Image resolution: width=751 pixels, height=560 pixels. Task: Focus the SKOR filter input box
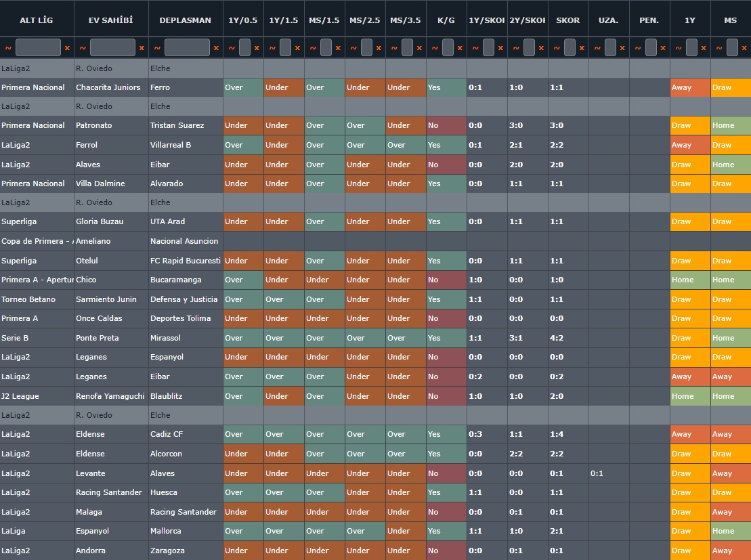coord(570,47)
